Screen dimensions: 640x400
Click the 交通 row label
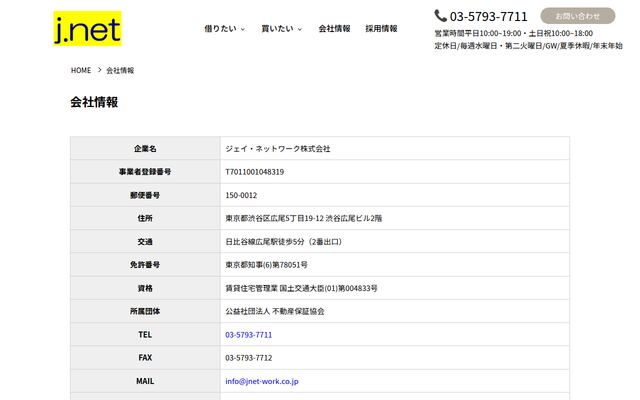[x=145, y=242]
